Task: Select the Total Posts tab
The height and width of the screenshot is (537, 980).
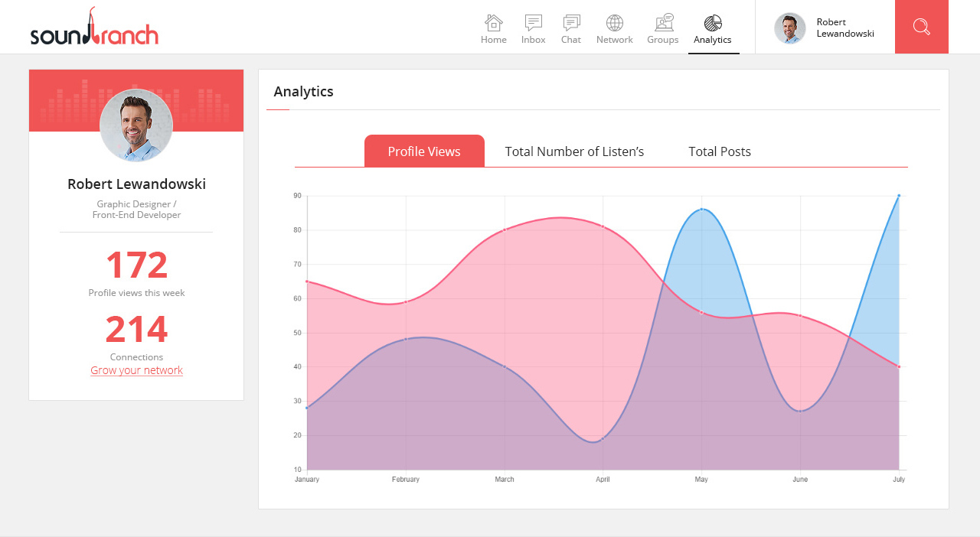Action: (720, 151)
